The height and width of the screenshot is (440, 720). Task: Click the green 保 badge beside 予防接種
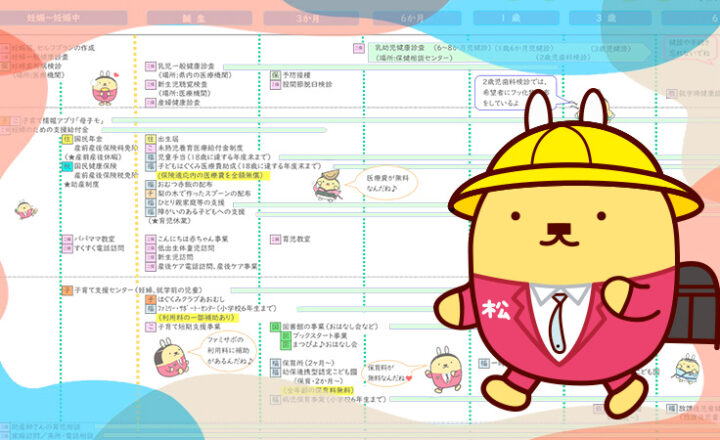point(275,75)
